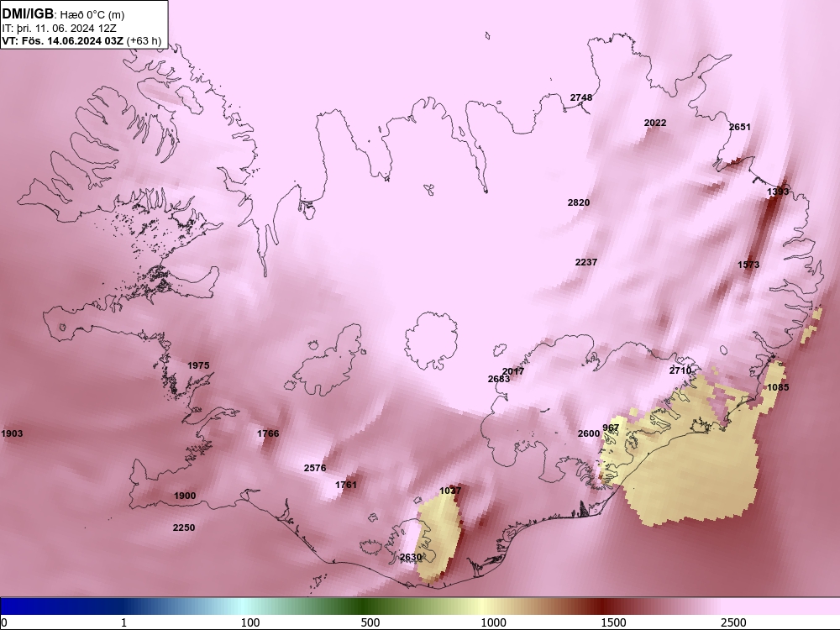Click the 1975 height label

pos(198,365)
